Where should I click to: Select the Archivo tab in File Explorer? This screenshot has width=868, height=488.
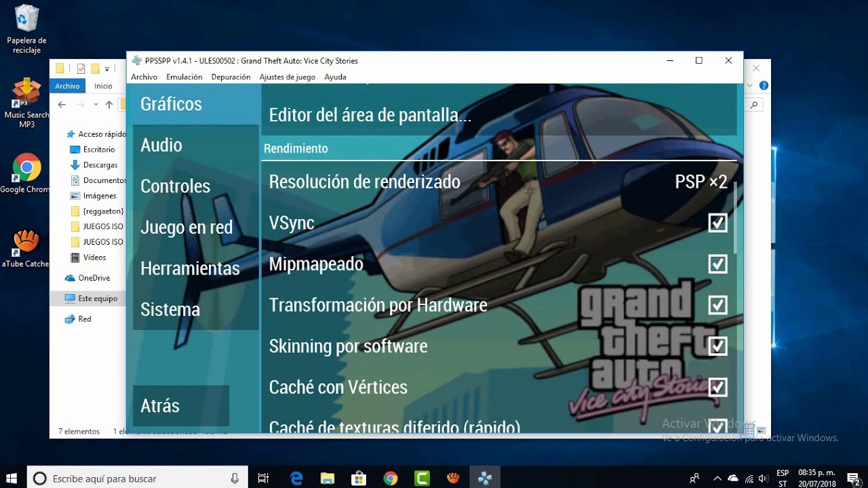[67, 86]
